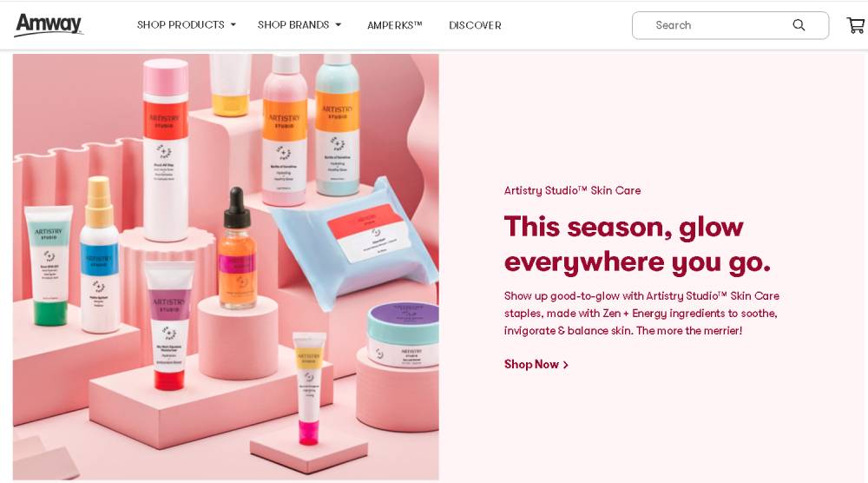868x483 pixels.
Task: Click the headline 'This season, glow everywhere'
Action: point(637,244)
